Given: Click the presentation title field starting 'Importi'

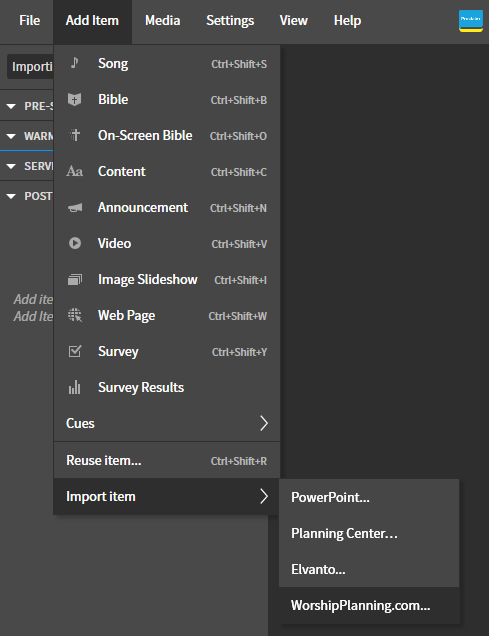Looking at the screenshot, I should tap(30, 67).
